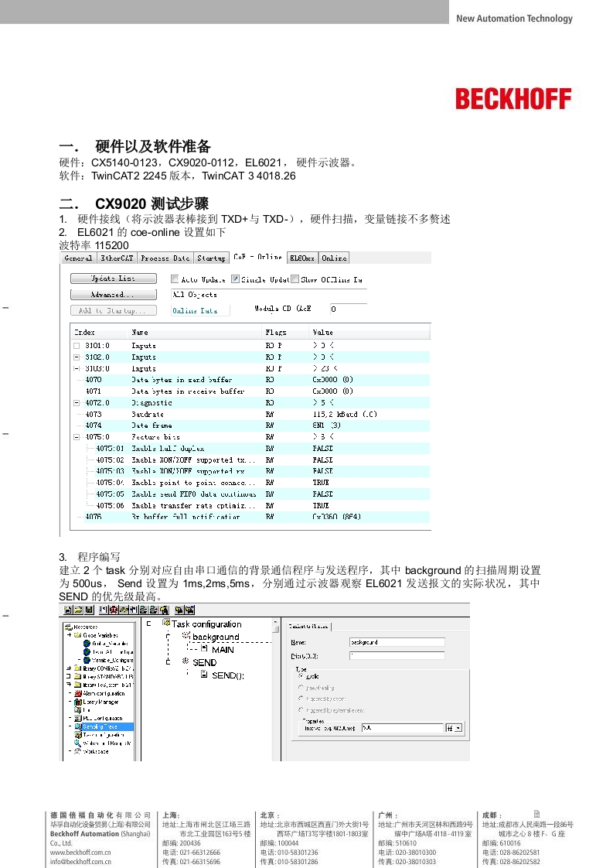Collapse the 4075:0 Feature bits entry
The width and height of the screenshot is (613, 868).
pyautogui.click(x=77, y=437)
